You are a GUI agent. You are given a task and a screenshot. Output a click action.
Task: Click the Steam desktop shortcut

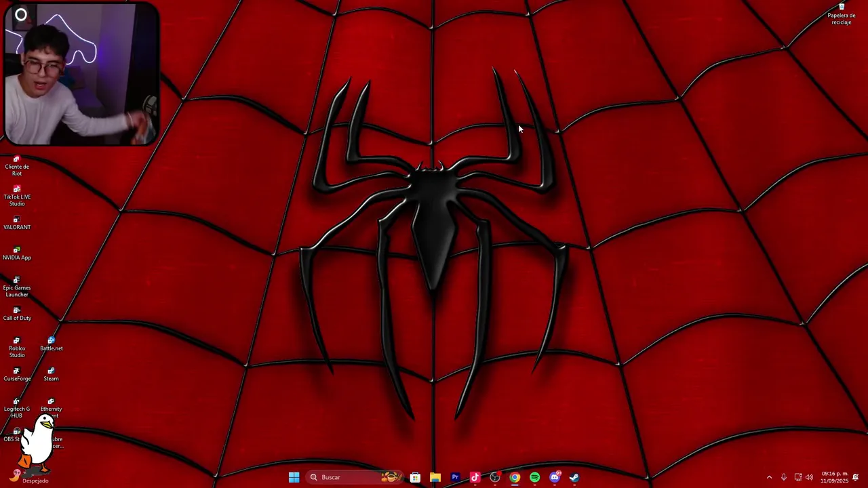pos(51,375)
